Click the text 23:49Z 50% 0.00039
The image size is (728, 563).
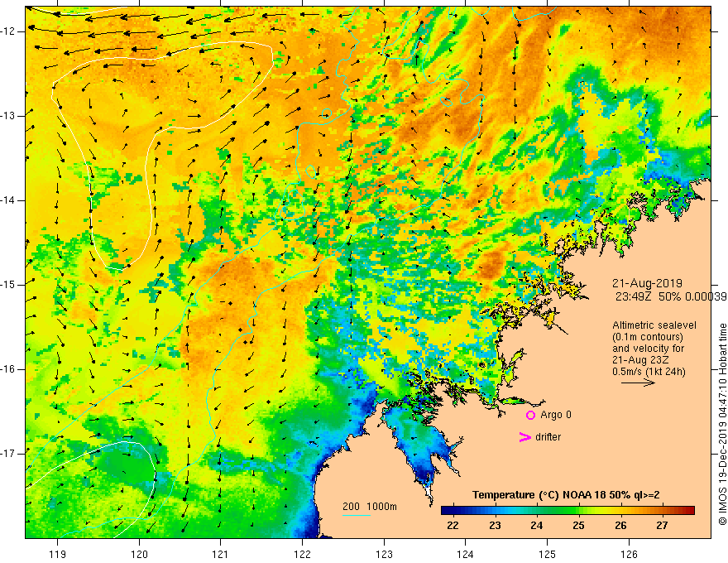pos(671,297)
